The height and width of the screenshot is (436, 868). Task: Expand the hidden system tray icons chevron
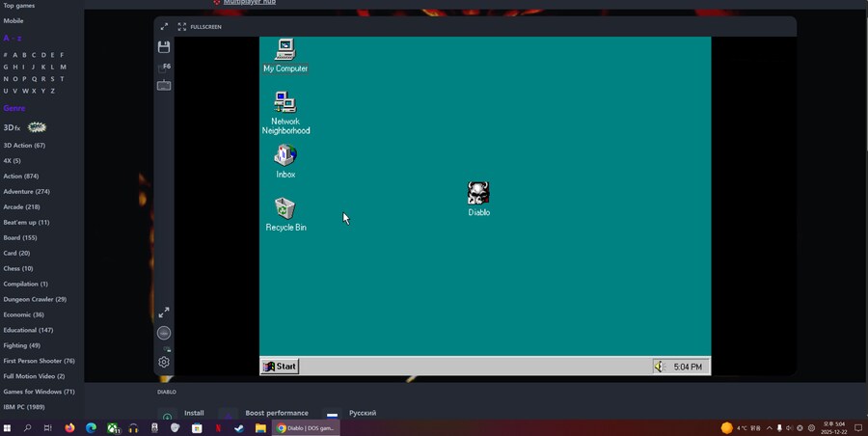click(769, 428)
